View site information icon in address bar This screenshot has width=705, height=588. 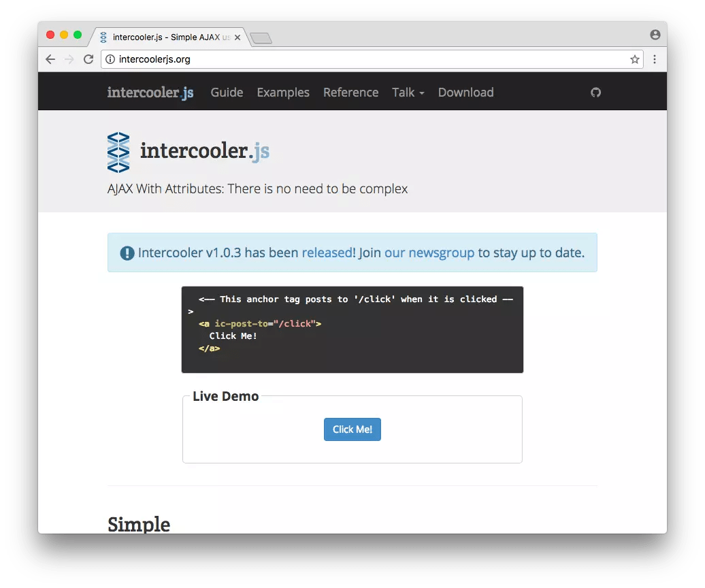click(x=110, y=59)
